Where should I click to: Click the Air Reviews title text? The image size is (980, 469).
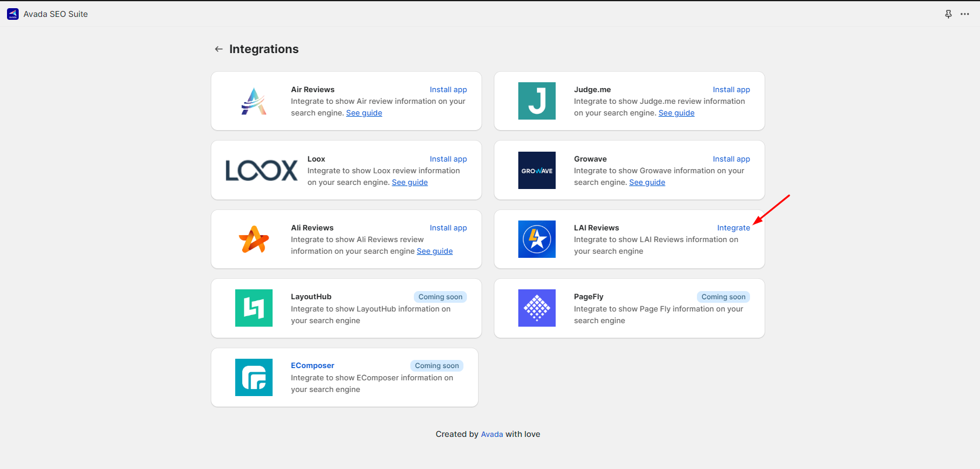point(313,89)
